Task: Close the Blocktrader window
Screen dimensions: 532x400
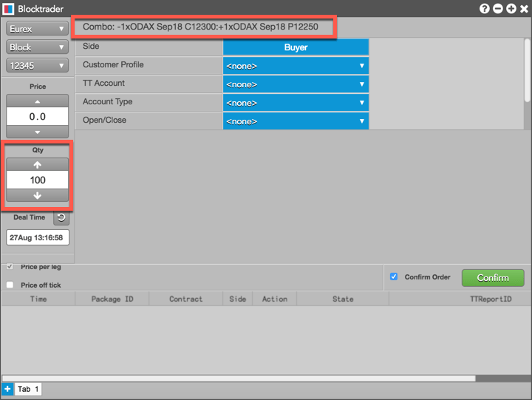Action: pos(524,8)
